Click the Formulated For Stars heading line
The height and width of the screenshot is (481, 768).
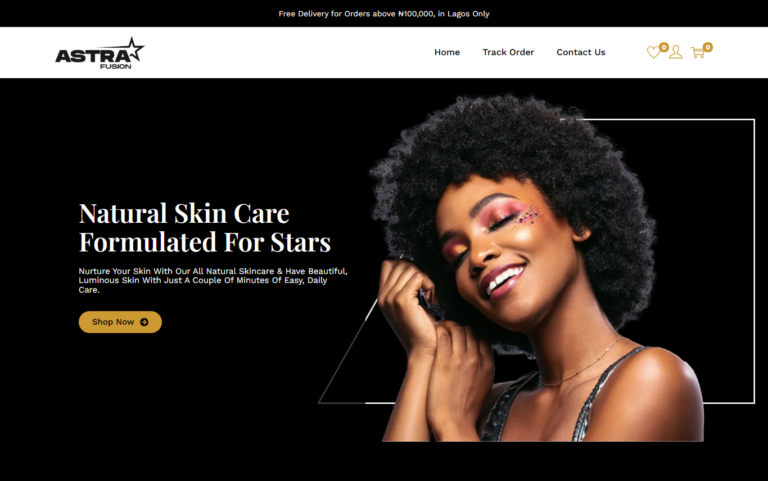205,242
